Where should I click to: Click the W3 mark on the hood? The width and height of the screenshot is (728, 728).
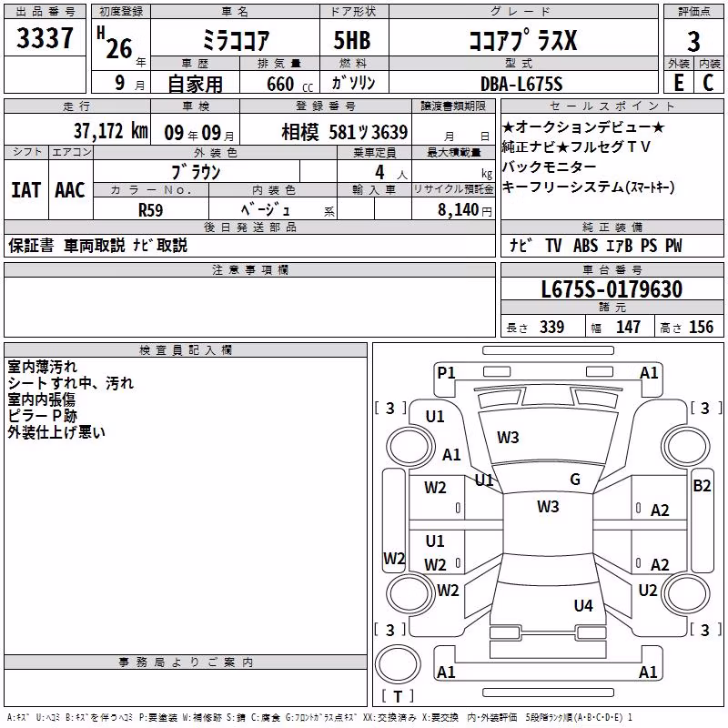508,438
